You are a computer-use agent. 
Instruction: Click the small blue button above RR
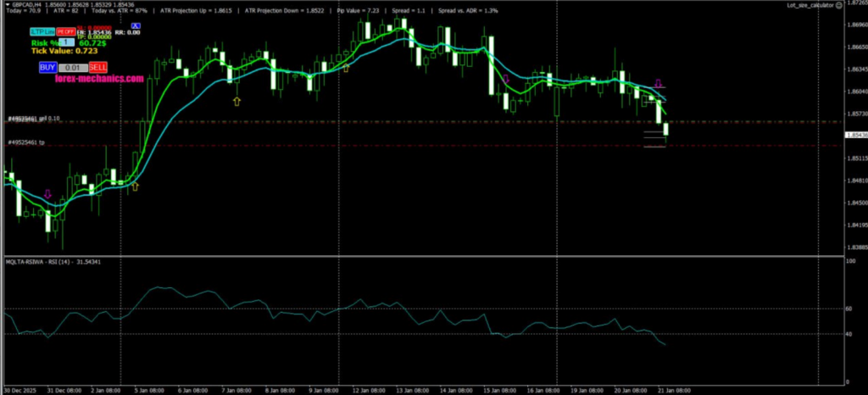[136, 27]
